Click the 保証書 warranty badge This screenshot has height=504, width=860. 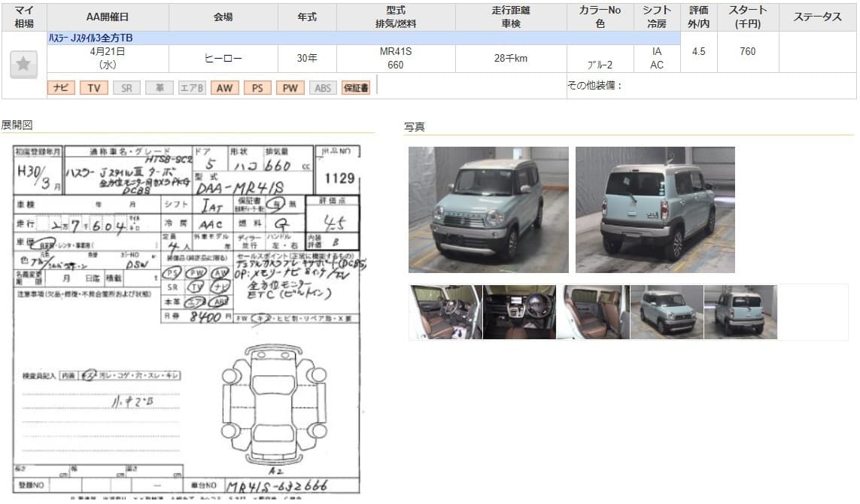pyautogui.click(x=356, y=88)
